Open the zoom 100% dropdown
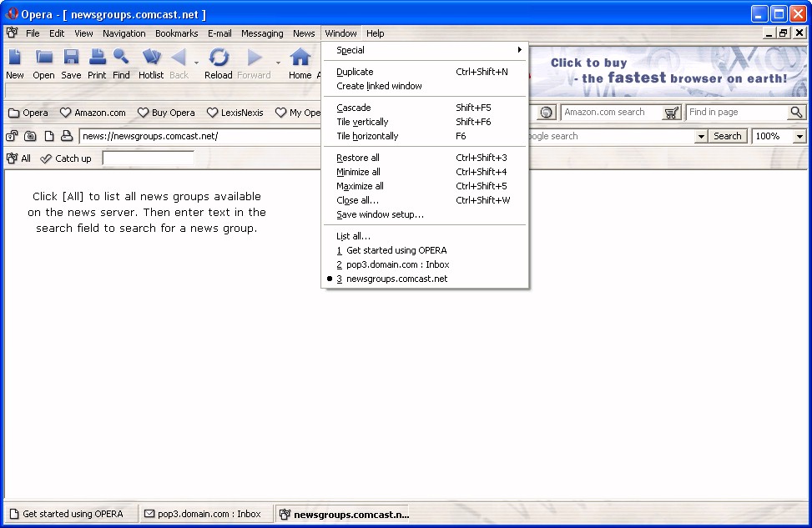Viewport: 812px width, 528px height. coord(799,136)
